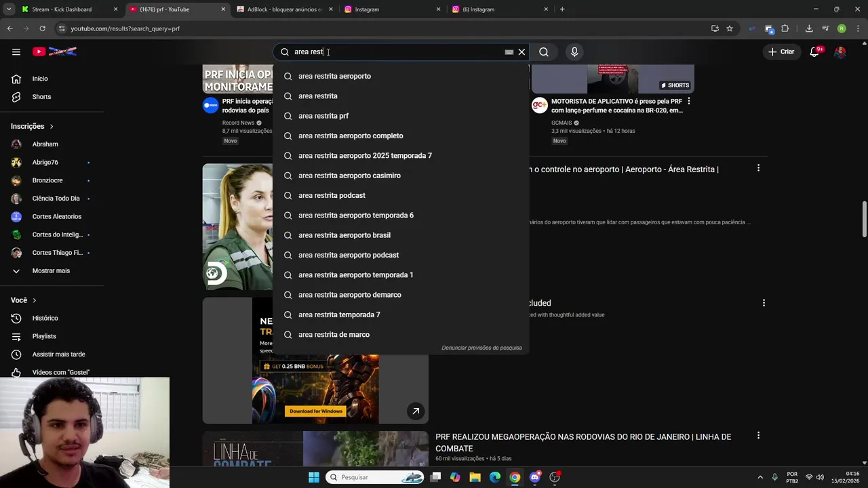
Task: Clear the search box with X
Action: pos(521,52)
